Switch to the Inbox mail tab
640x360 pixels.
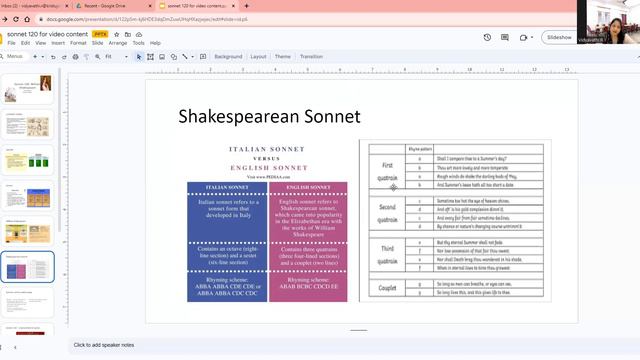(33, 6)
